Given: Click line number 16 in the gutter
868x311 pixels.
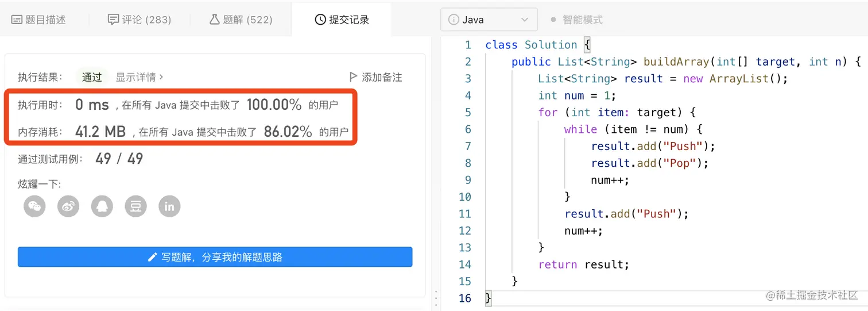Looking at the screenshot, I should pyautogui.click(x=464, y=298).
